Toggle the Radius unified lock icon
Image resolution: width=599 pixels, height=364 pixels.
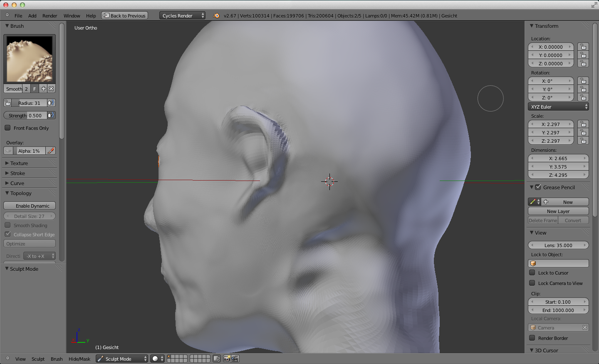pos(7,103)
